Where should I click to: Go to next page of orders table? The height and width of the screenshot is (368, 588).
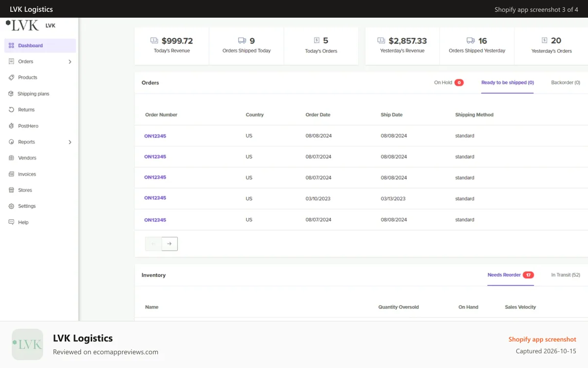(x=170, y=244)
